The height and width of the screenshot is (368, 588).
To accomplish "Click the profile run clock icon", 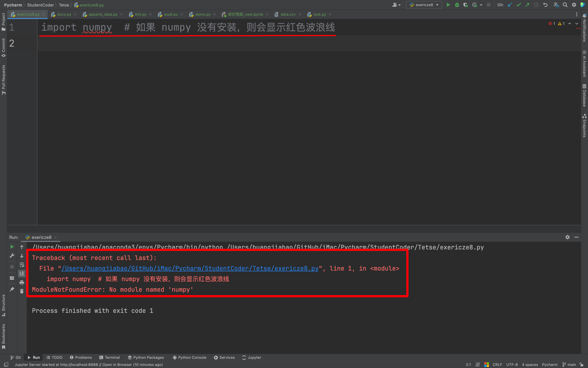I will pos(475,5).
